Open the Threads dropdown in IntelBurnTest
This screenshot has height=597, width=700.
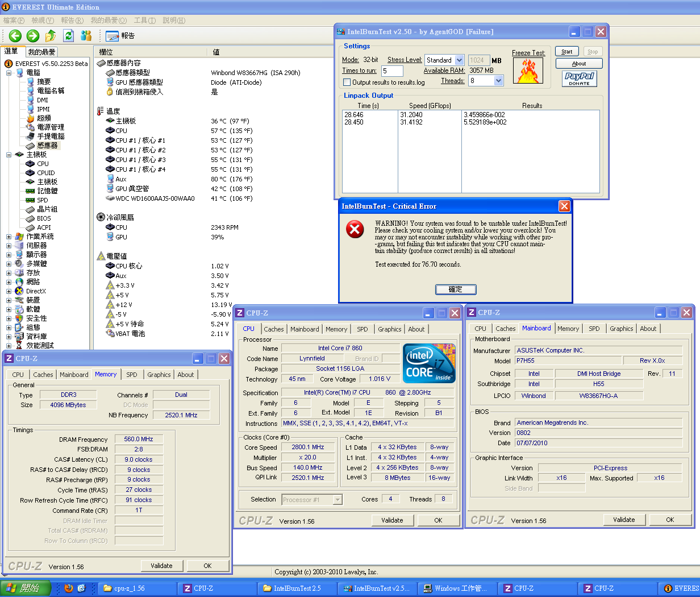(498, 81)
